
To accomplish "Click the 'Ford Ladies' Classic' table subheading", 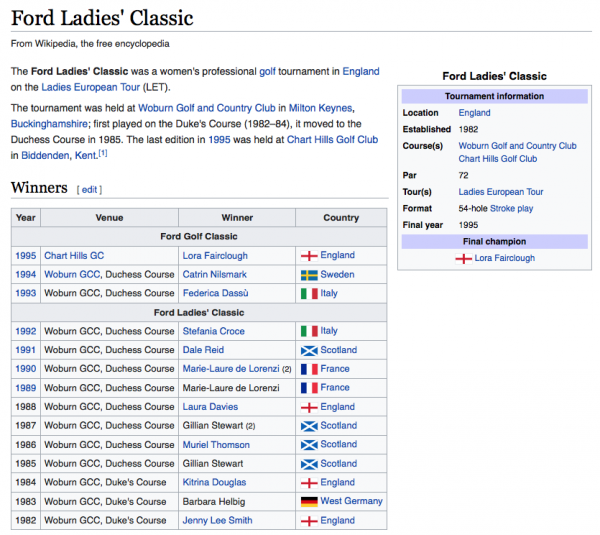I will tap(199, 313).
